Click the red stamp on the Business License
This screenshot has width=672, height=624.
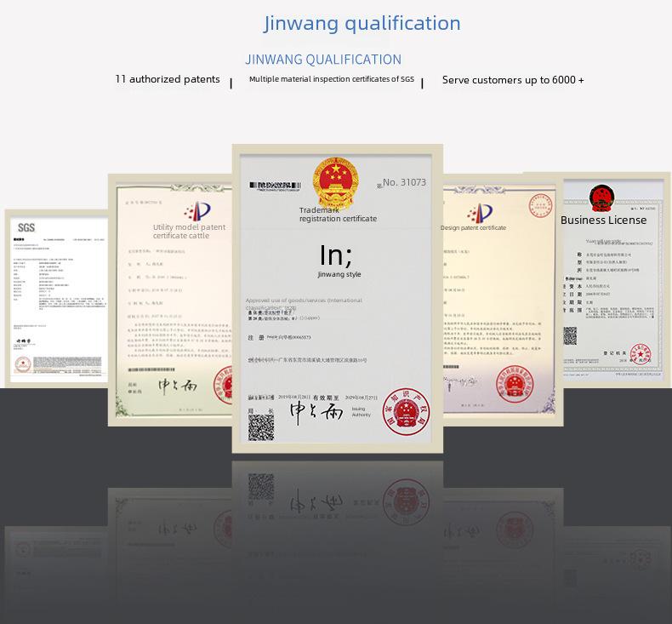(641, 355)
